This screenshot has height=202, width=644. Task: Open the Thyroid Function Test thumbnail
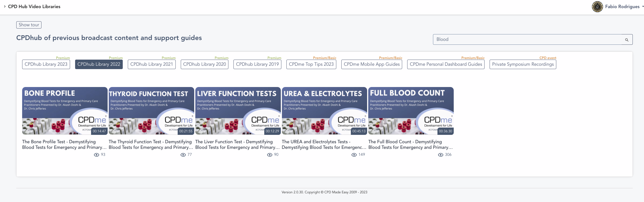(x=151, y=111)
